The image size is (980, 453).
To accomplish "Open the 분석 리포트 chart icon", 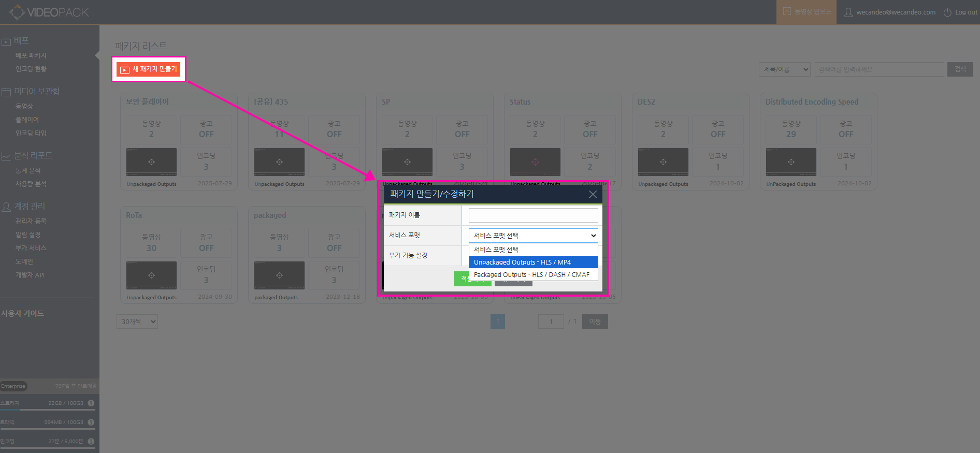I will coord(6,156).
